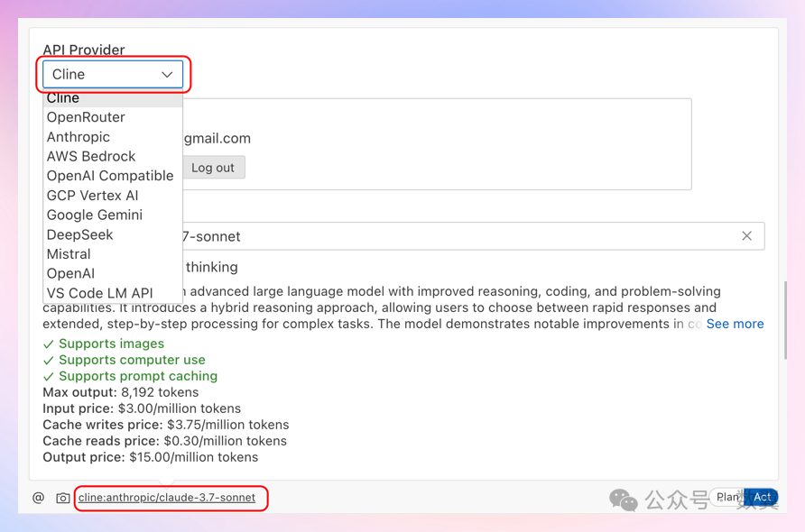Click the 'Supports images' text

coord(111,344)
